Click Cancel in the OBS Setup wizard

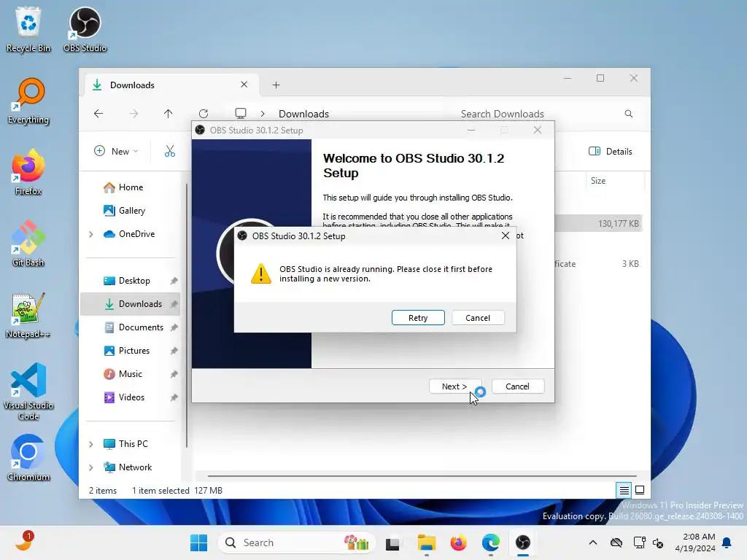(517, 386)
